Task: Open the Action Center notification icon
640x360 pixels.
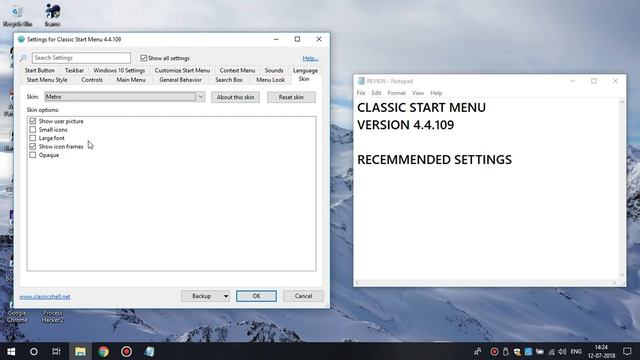Action: click(627, 351)
